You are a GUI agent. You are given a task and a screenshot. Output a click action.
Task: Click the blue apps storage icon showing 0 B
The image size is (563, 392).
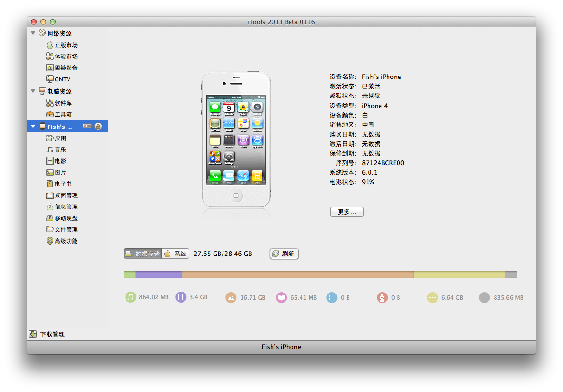pyautogui.click(x=331, y=297)
